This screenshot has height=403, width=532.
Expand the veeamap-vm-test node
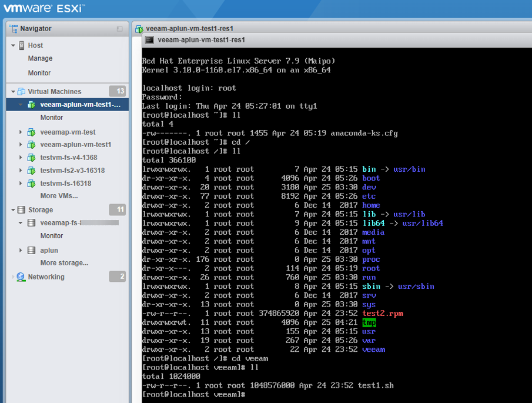tap(21, 132)
